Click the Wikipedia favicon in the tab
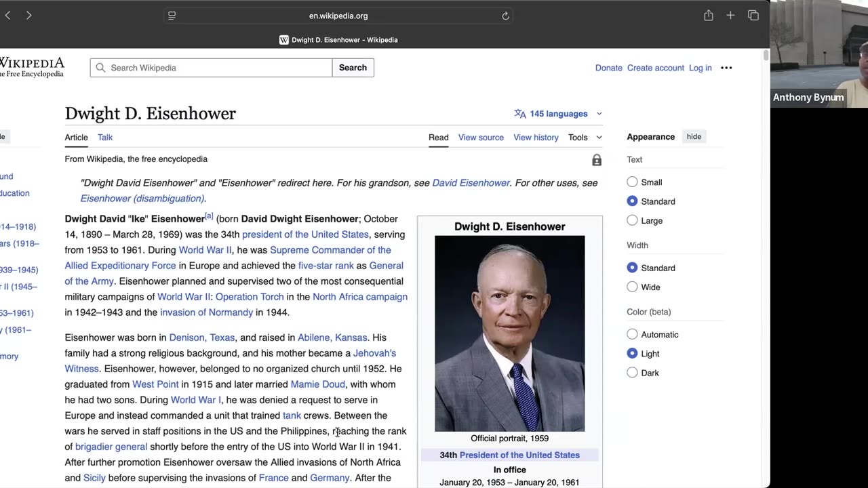This screenshot has height=488, width=868. coord(284,40)
